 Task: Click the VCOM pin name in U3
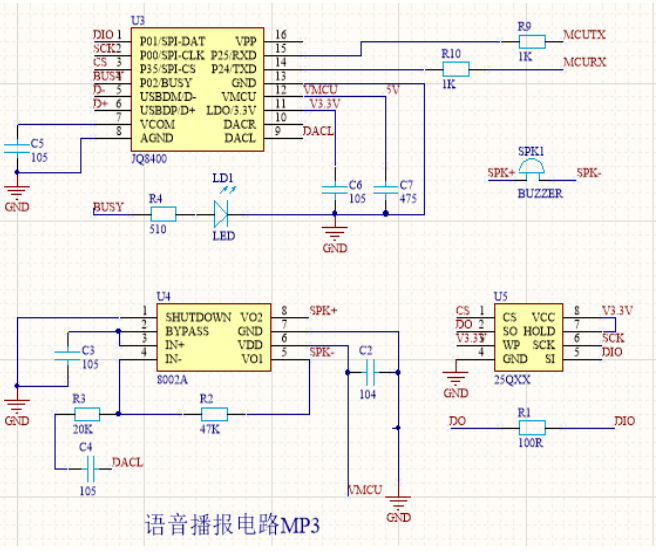(157, 125)
